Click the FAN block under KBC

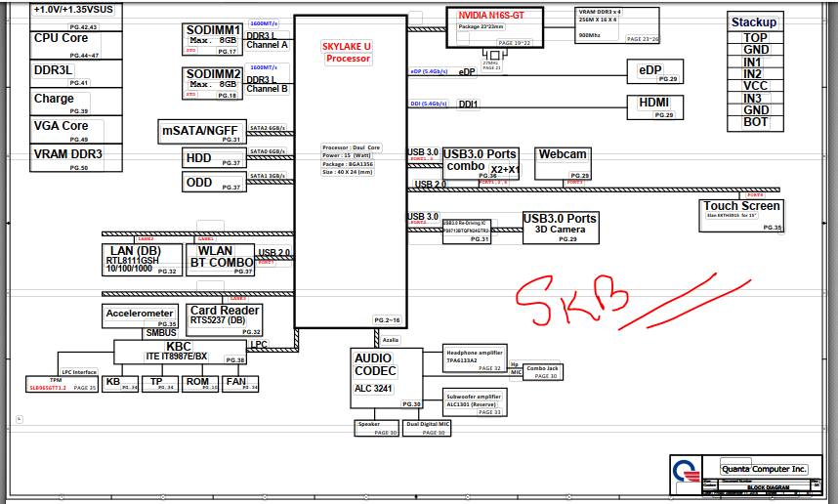coord(240,384)
